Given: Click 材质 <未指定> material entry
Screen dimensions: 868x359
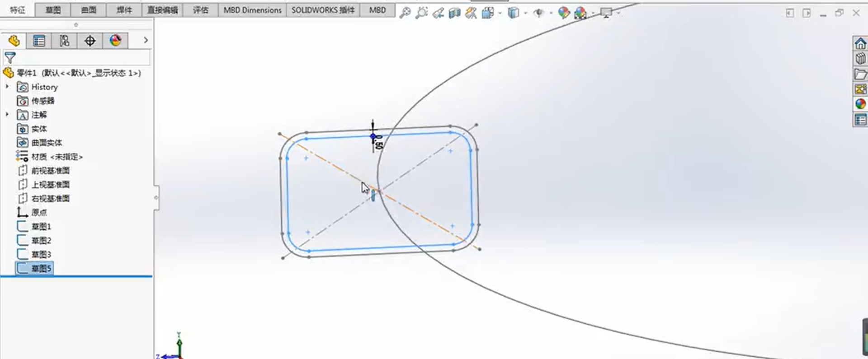Looking at the screenshot, I should [x=57, y=157].
